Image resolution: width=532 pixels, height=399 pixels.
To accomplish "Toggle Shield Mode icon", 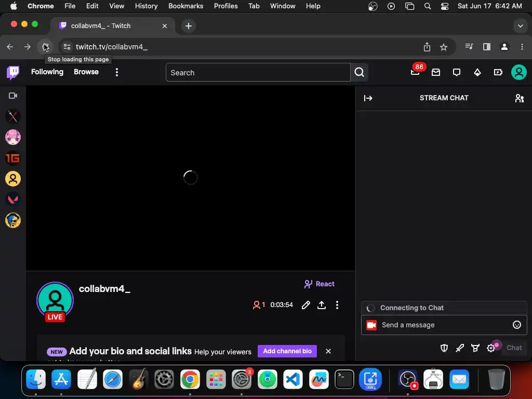I will click(x=444, y=348).
